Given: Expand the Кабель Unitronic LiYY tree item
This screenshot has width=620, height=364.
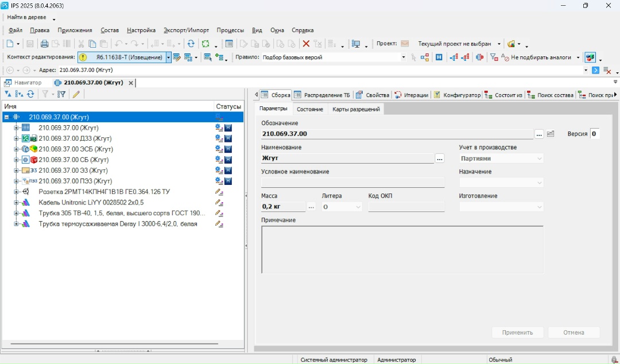Looking at the screenshot, I should click(x=17, y=203).
